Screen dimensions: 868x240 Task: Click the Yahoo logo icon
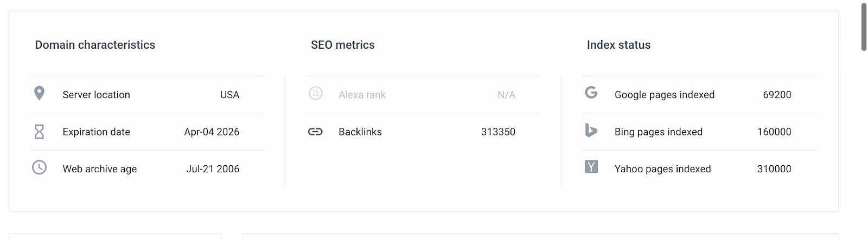(x=591, y=167)
